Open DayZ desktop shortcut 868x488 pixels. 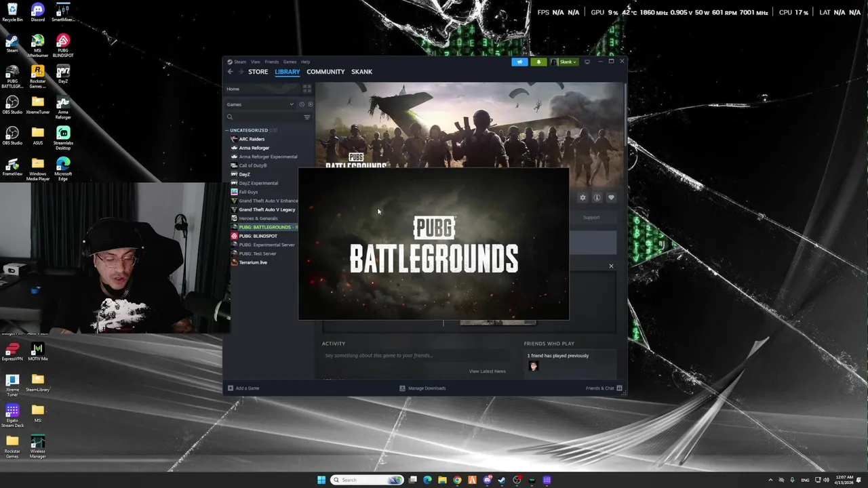[x=63, y=74]
